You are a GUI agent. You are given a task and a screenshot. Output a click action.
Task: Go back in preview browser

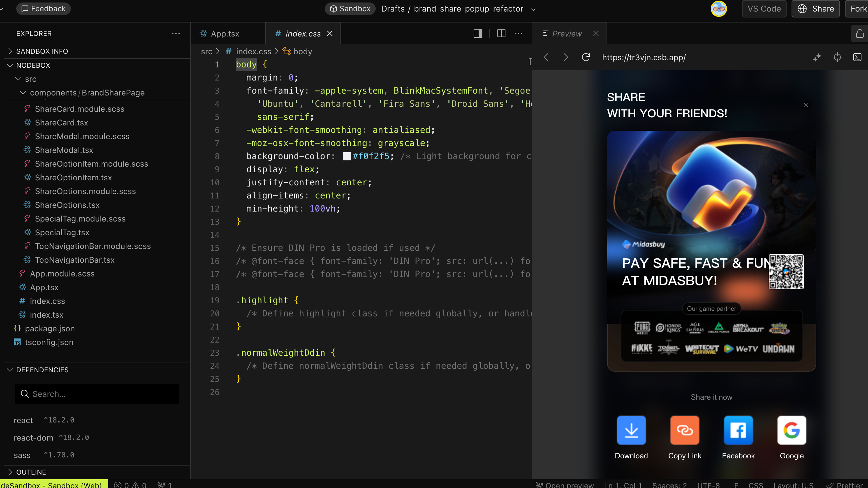[547, 57]
